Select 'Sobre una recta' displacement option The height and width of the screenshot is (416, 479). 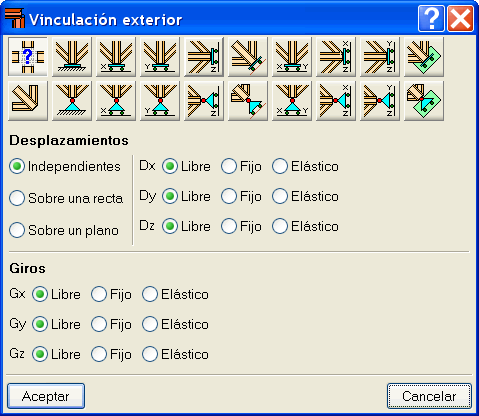pyautogui.click(x=66, y=198)
